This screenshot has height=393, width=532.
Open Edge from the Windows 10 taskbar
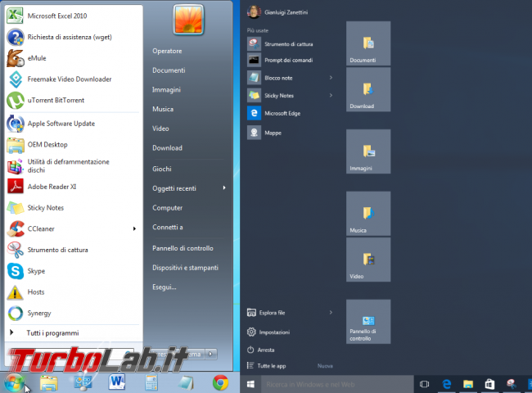pos(447,384)
